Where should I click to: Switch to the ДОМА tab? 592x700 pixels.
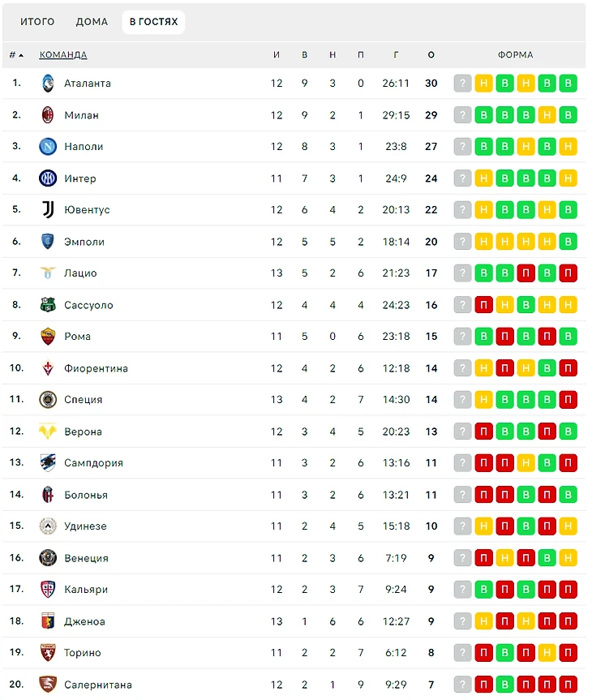click(92, 22)
